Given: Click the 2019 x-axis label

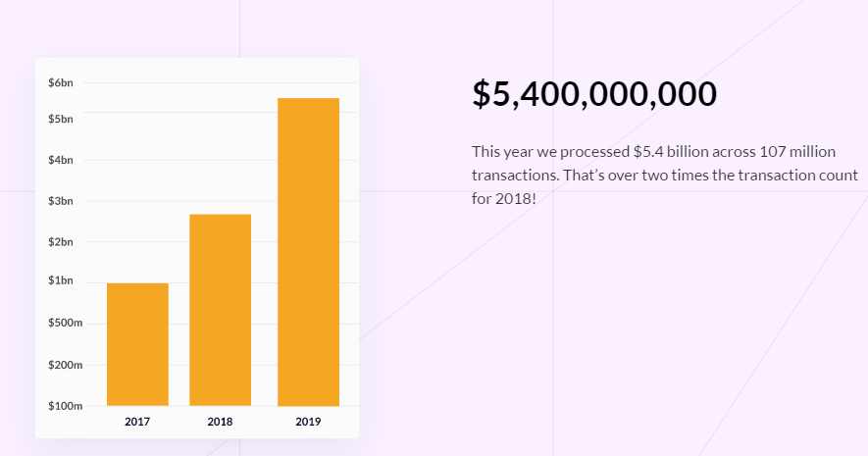Looking at the screenshot, I should pyautogui.click(x=308, y=422).
